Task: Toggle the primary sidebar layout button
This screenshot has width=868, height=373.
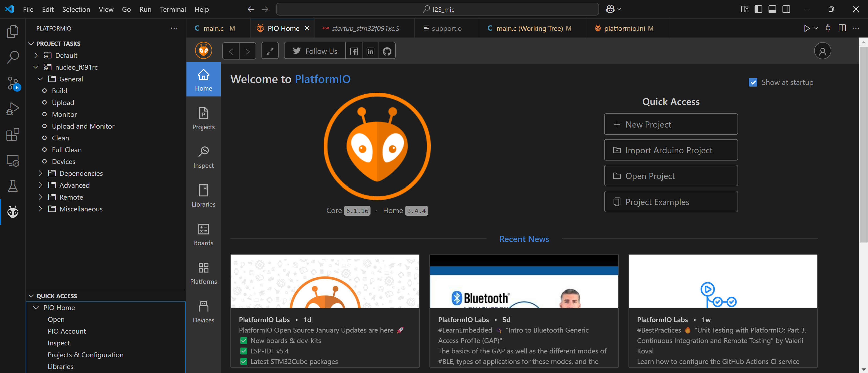Action: click(758, 9)
